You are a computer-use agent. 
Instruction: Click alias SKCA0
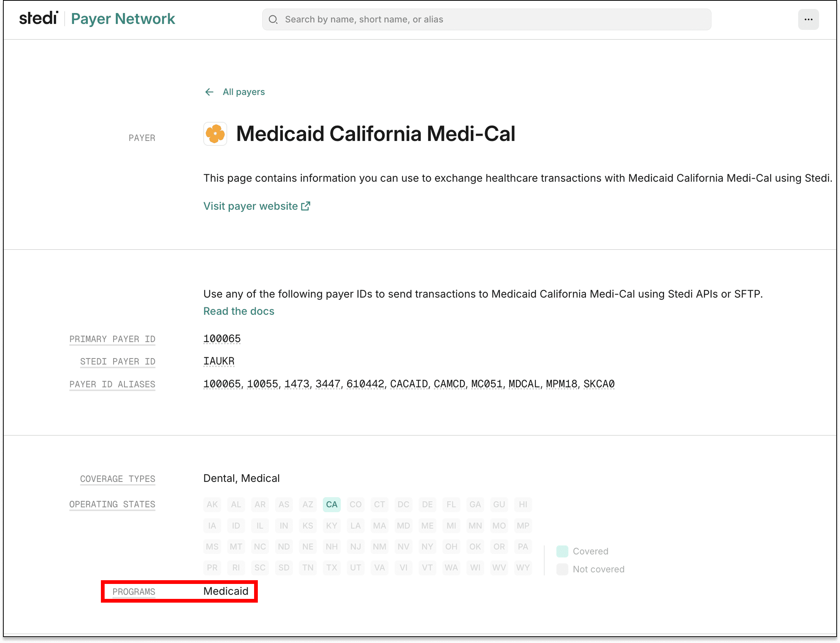click(x=599, y=384)
